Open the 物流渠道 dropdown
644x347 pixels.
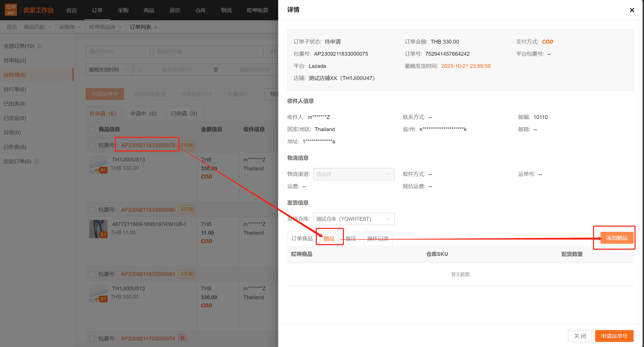[354, 174]
